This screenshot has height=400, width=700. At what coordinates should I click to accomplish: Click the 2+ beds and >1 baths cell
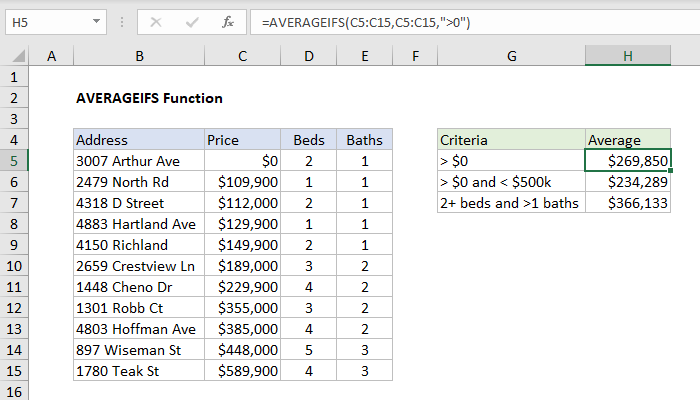(512, 203)
